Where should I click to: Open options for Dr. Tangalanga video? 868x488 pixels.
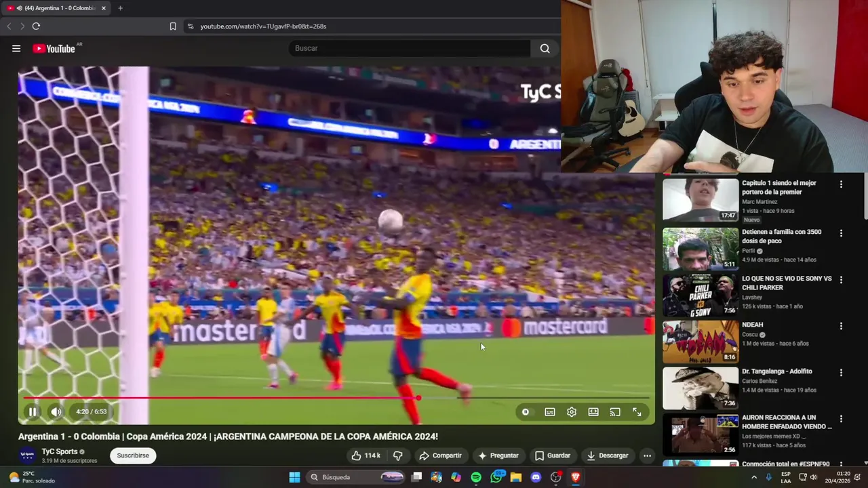click(841, 373)
